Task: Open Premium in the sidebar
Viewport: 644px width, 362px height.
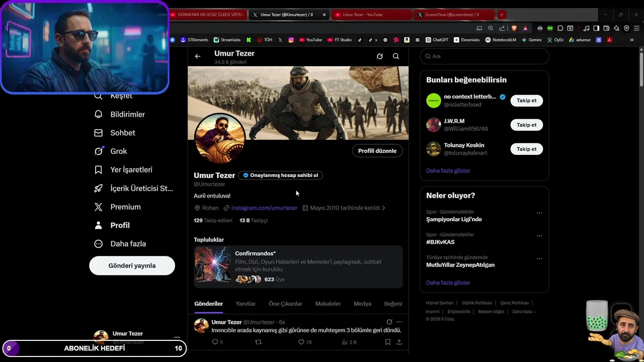Action: pos(117,207)
